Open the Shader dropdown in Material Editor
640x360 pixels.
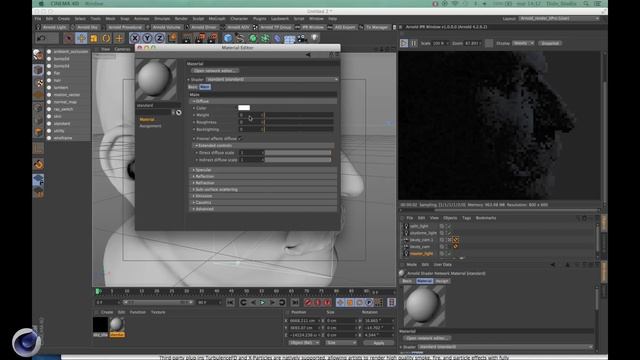click(272, 79)
